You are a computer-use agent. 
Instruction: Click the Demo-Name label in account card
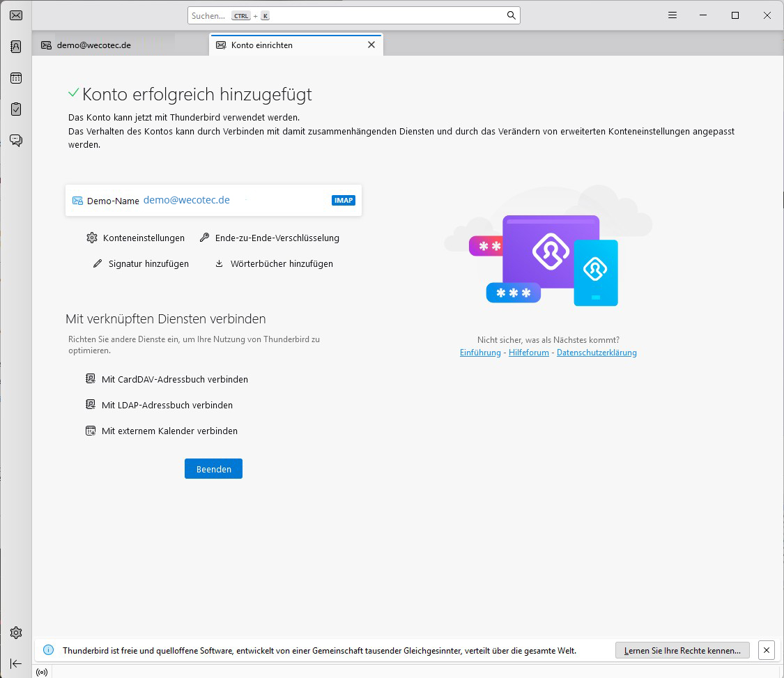tap(113, 201)
